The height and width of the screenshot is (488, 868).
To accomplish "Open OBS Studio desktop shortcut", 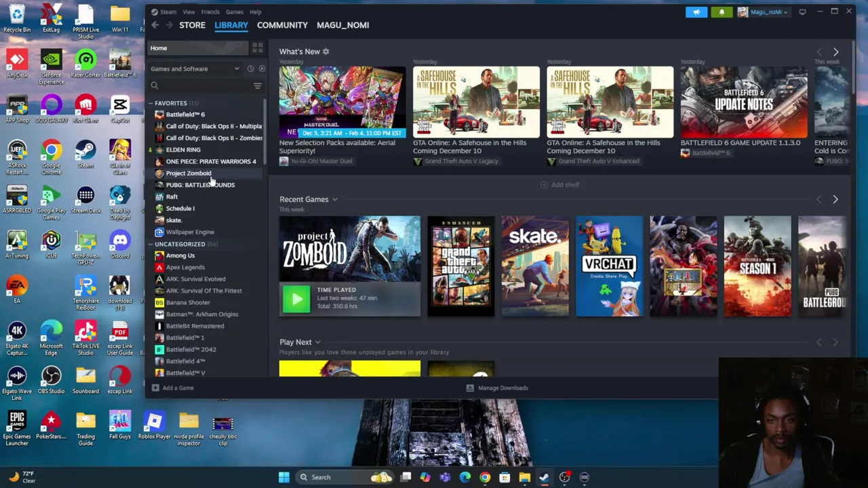I will [x=51, y=380].
